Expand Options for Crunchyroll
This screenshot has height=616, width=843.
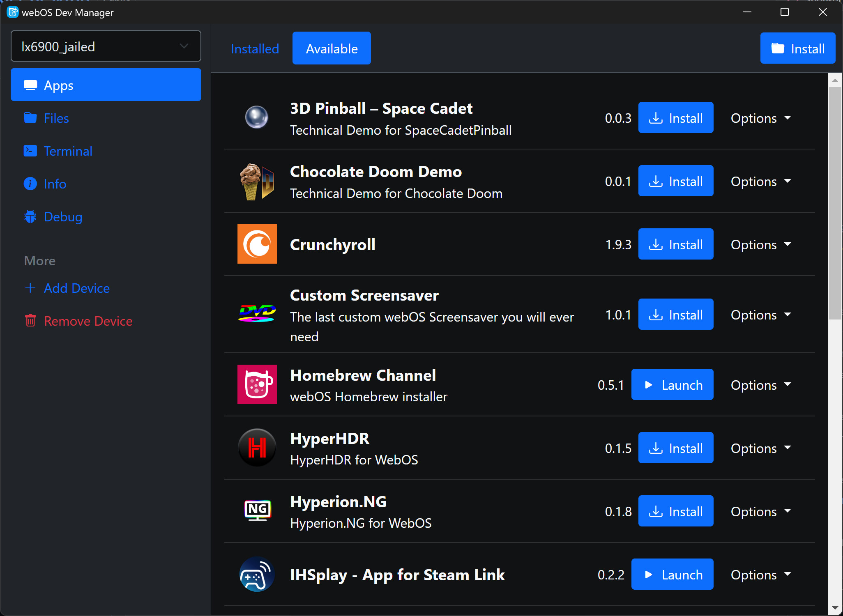[x=761, y=244]
